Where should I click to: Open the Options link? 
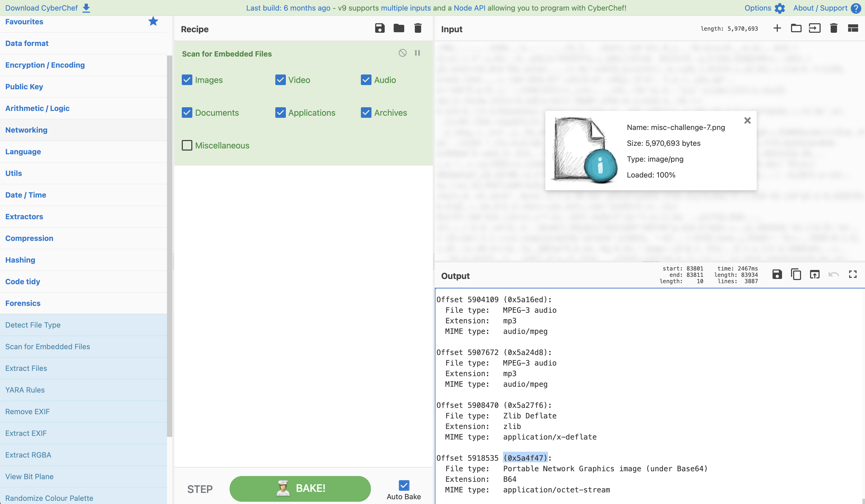[x=757, y=8]
